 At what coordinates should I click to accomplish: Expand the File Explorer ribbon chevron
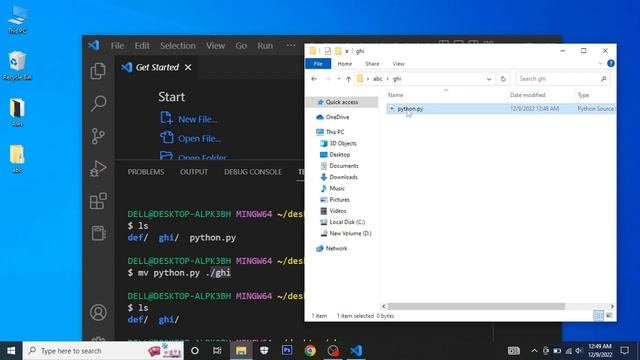point(600,63)
